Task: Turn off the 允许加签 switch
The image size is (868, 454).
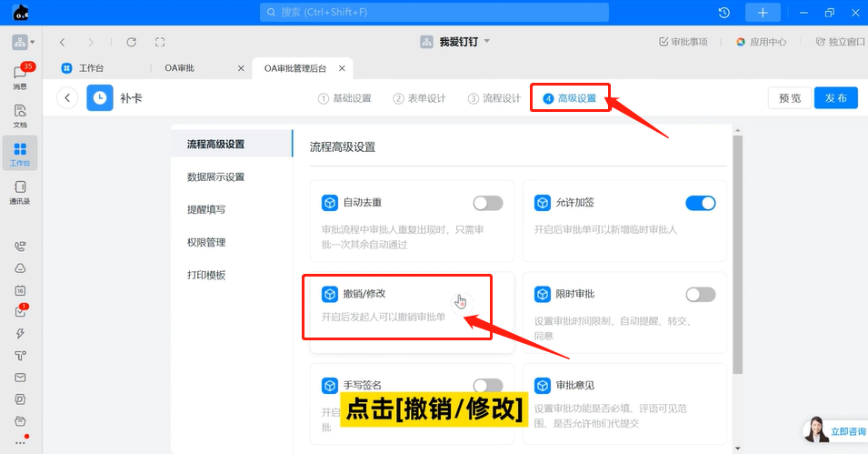Action: [x=700, y=203]
